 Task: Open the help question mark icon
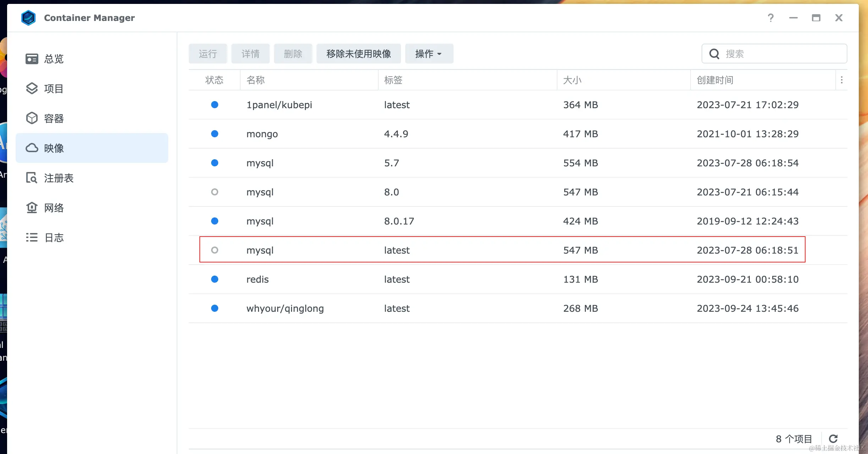click(x=770, y=18)
